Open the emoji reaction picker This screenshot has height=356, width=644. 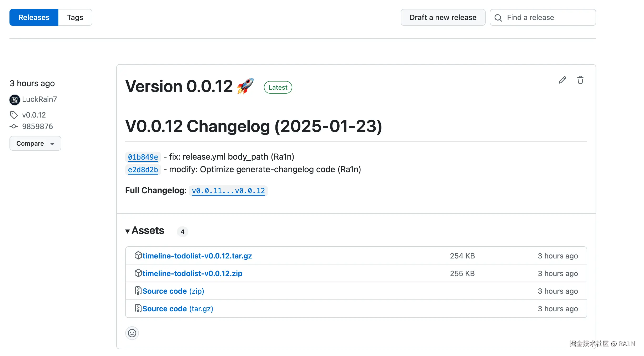click(132, 333)
